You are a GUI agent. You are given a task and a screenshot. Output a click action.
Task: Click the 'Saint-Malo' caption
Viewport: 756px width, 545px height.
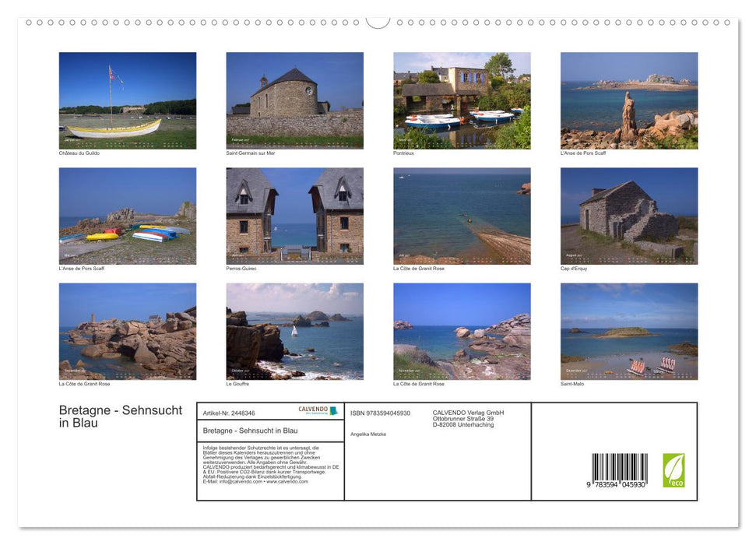point(572,384)
